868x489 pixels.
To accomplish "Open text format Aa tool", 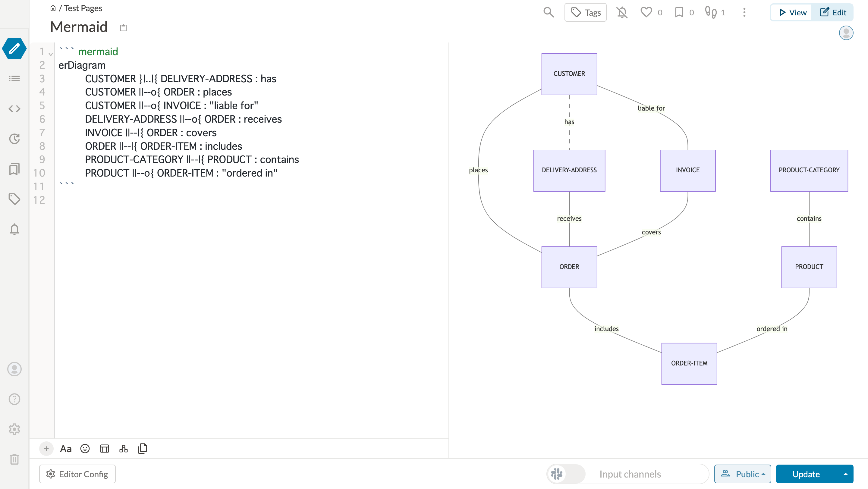I will [66, 449].
